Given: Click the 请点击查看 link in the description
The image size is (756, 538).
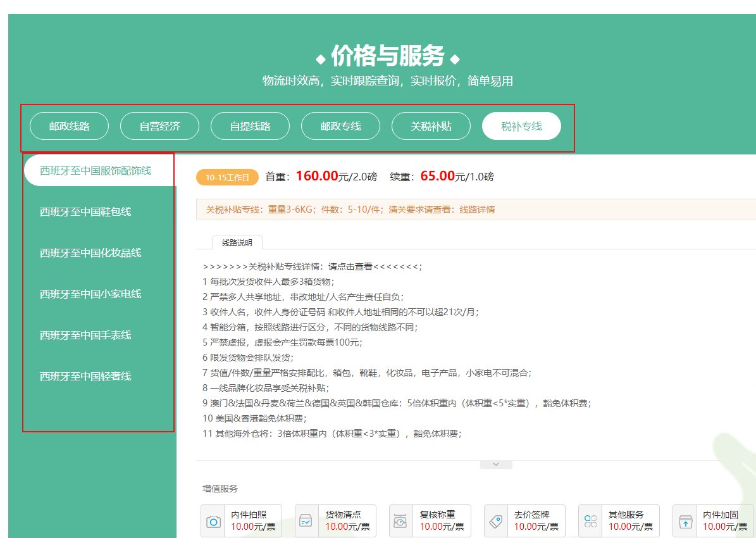Looking at the screenshot, I should (x=350, y=266).
